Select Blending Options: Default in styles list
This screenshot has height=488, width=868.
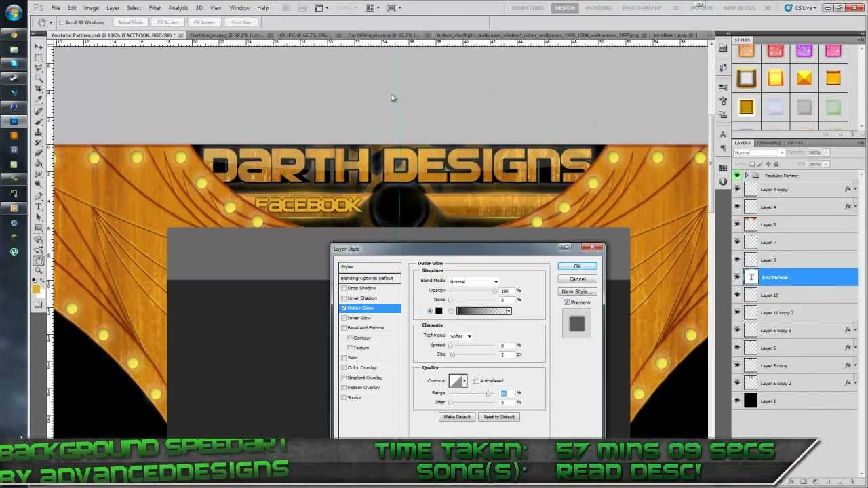coord(370,278)
